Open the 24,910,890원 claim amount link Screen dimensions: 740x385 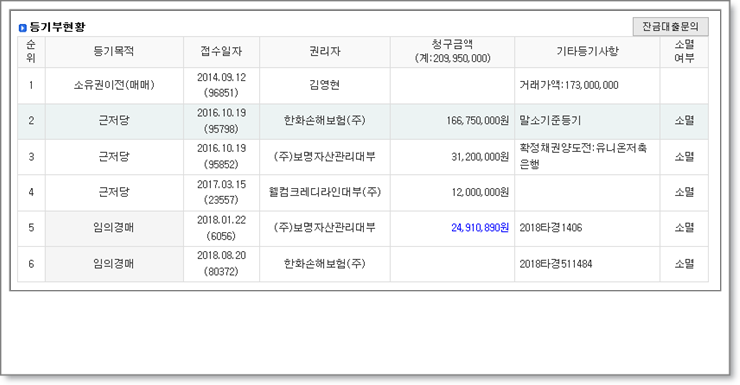pos(480,228)
